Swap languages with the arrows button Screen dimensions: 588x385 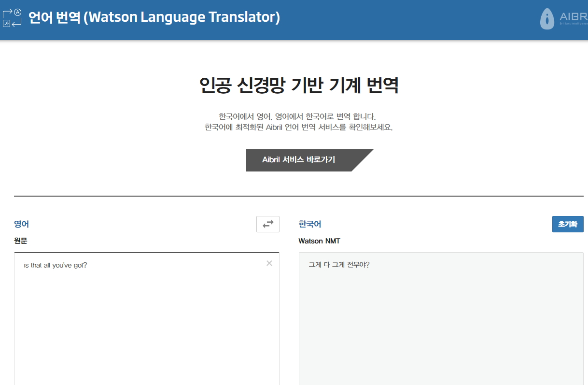pos(268,224)
